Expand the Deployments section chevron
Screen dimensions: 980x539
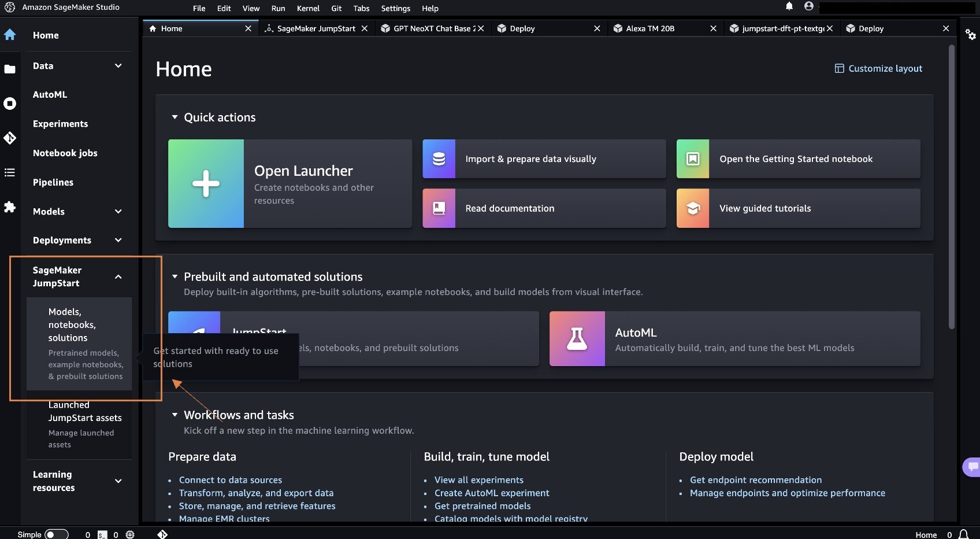(118, 241)
